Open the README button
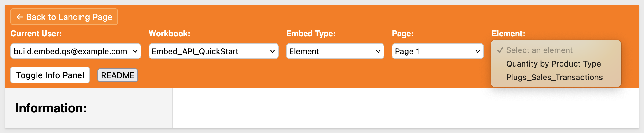This screenshot has width=644, height=133. 118,75
